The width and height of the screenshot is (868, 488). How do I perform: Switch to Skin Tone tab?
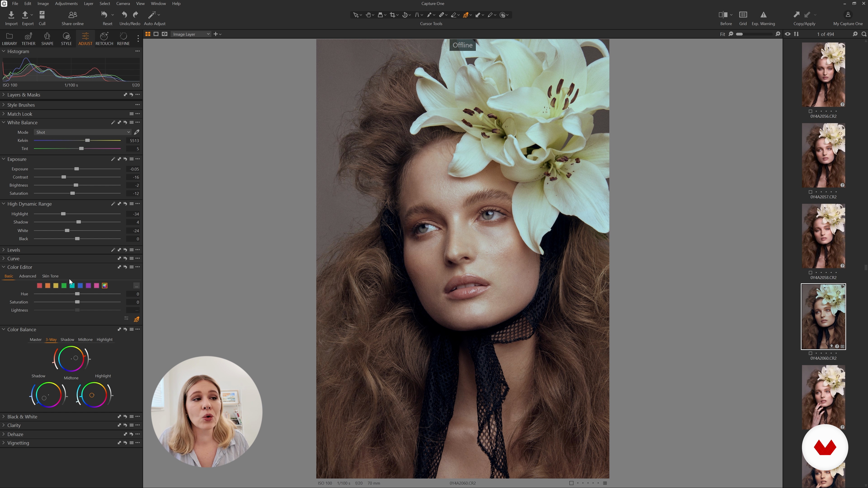pos(50,276)
